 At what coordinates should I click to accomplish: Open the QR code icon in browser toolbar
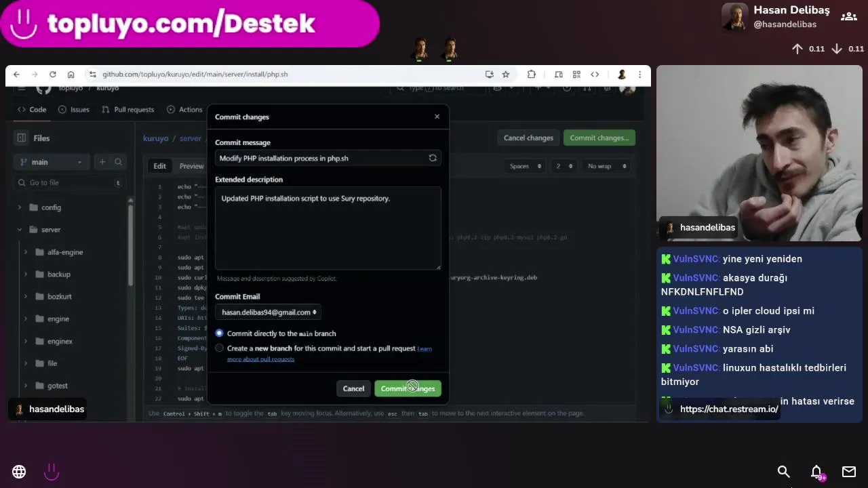576,75
